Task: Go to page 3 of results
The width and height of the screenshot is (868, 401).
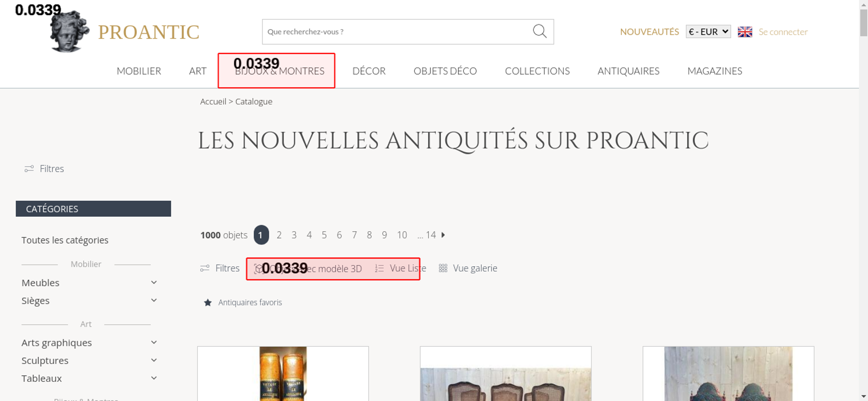Action: click(294, 235)
